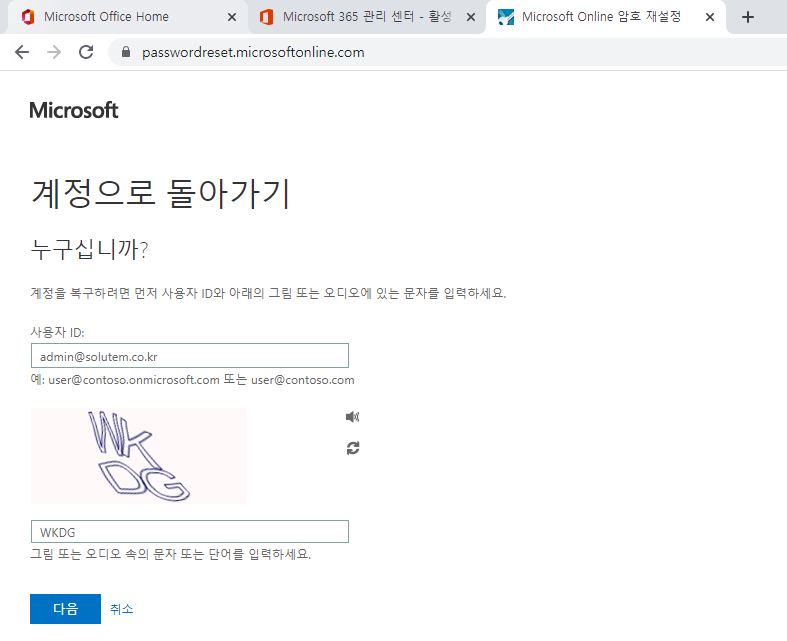Focus the 사용자 ID input field
The image size is (787, 641).
(x=190, y=356)
